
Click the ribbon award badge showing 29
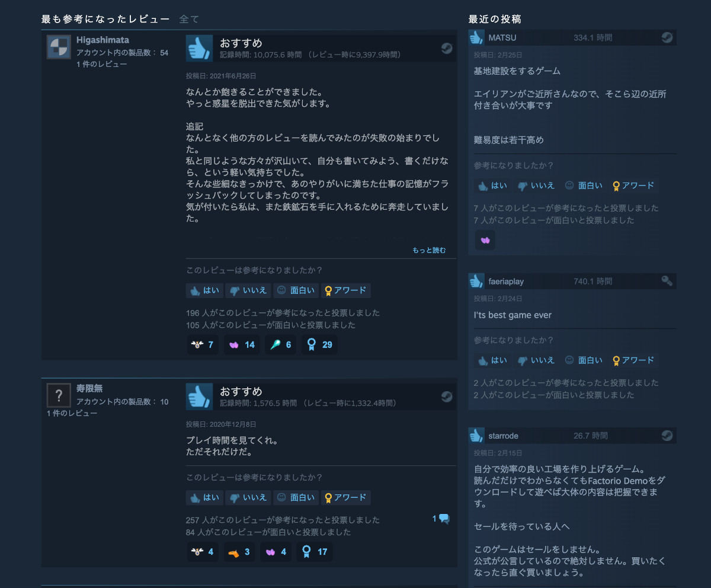coord(319,344)
